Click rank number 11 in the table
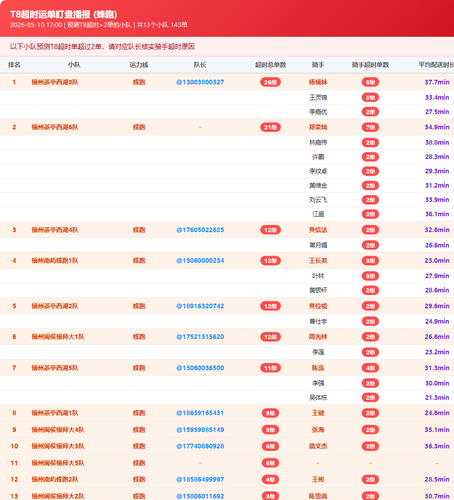The image size is (454, 500). 14,463
